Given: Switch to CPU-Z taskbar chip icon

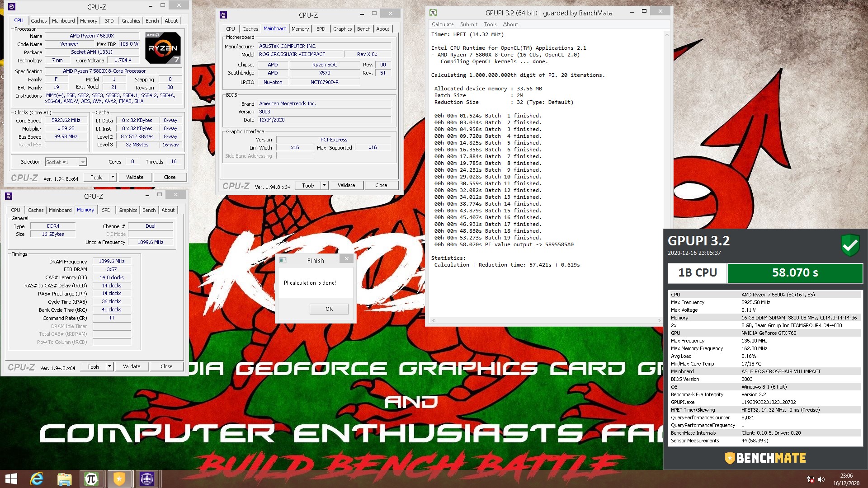Looking at the screenshot, I should click(x=147, y=479).
